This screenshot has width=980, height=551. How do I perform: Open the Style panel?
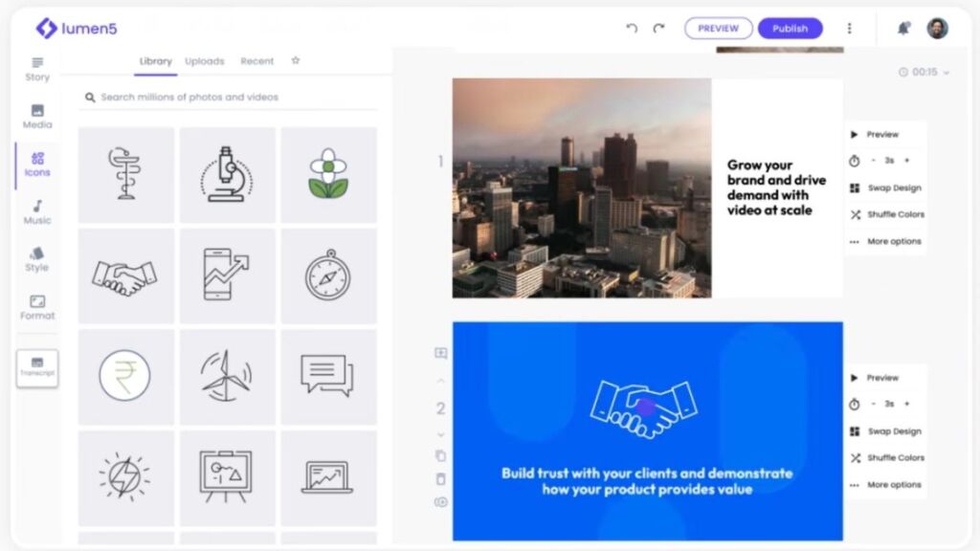point(36,260)
